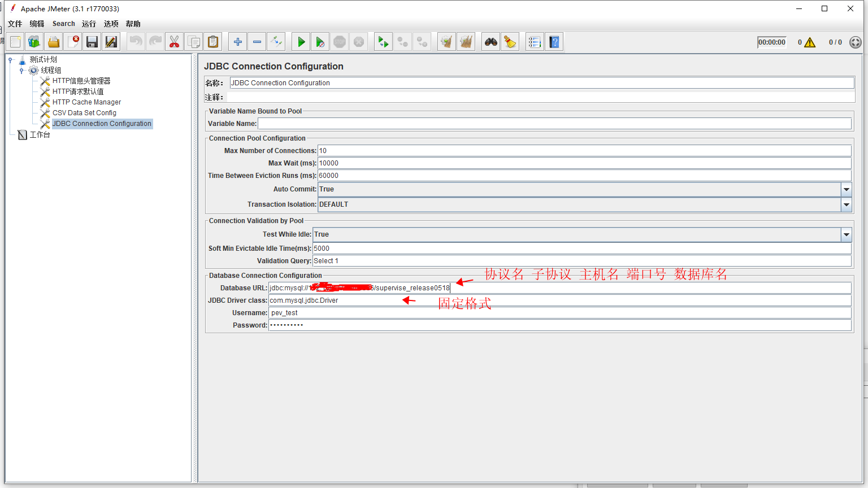Stop all remote engines icon
The image size is (868, 488).
coord(402,42)
